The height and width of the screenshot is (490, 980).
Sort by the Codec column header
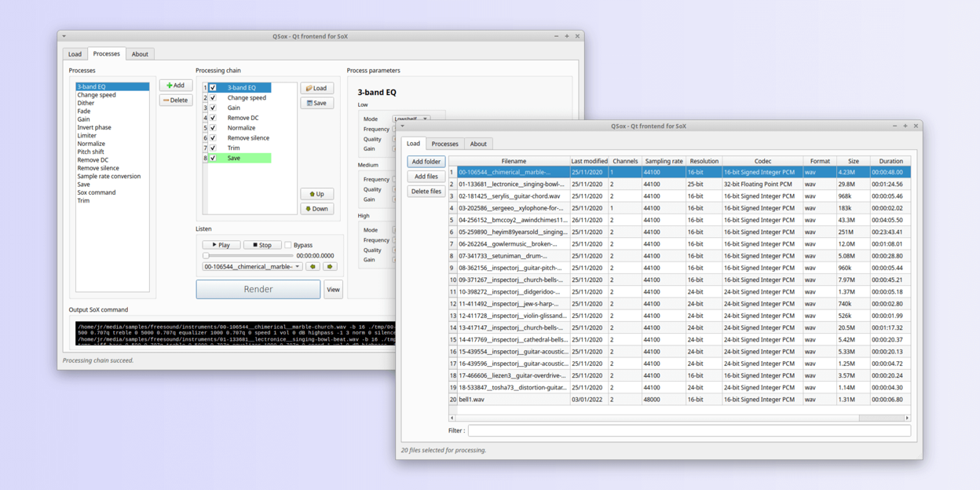tap(762, 161)
